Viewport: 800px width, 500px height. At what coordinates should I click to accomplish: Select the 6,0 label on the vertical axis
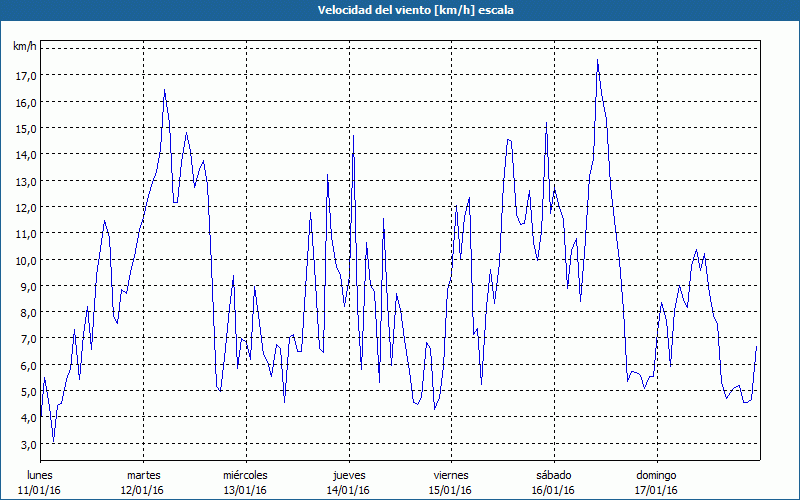click(x=28, y=365)
